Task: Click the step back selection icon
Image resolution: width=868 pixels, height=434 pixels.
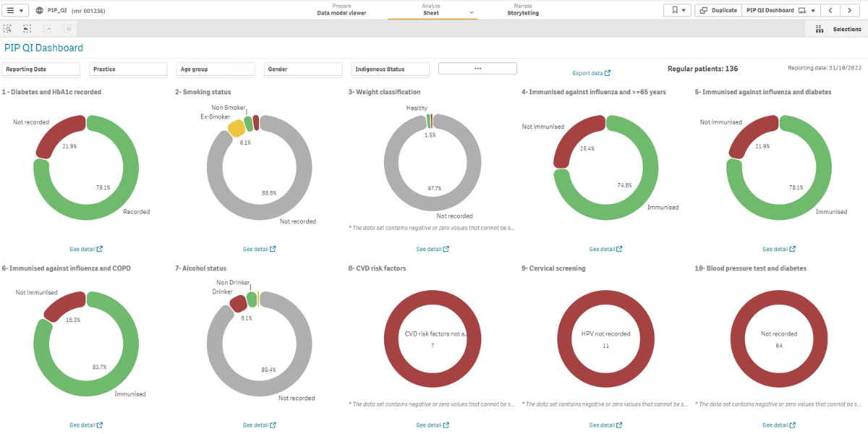Action: click(x=27, y=29)
